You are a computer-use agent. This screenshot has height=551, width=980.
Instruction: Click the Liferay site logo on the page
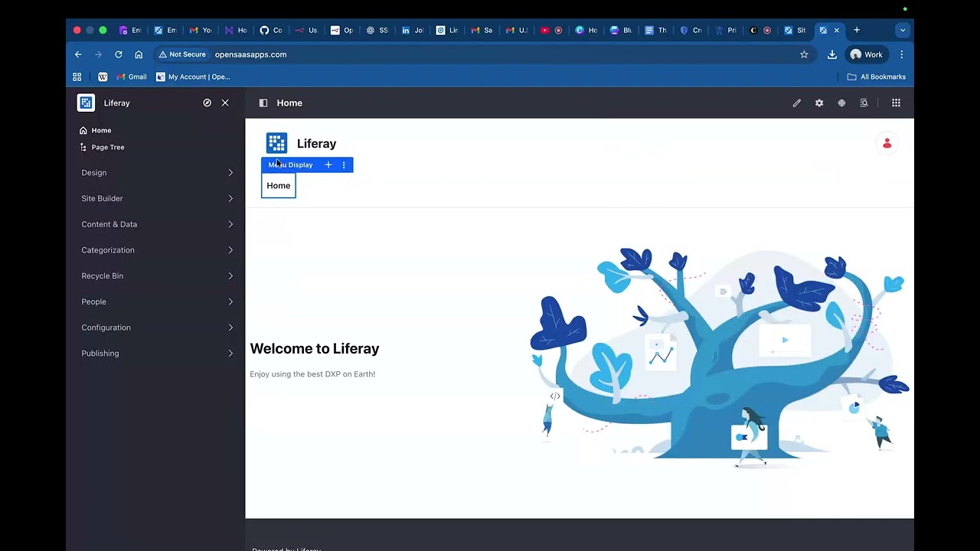pyautogui.click(x=276, y=143)
